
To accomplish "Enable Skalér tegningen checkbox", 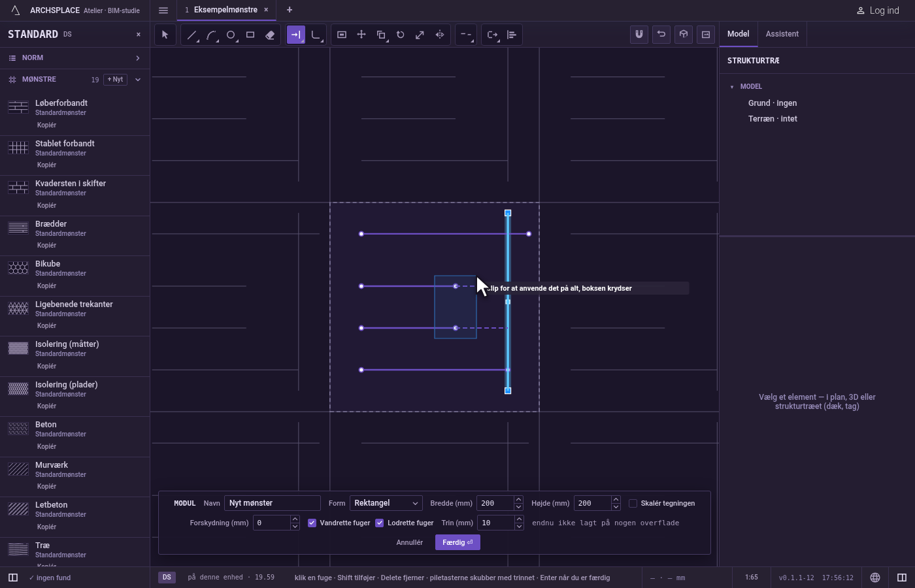I will point(633,503).
